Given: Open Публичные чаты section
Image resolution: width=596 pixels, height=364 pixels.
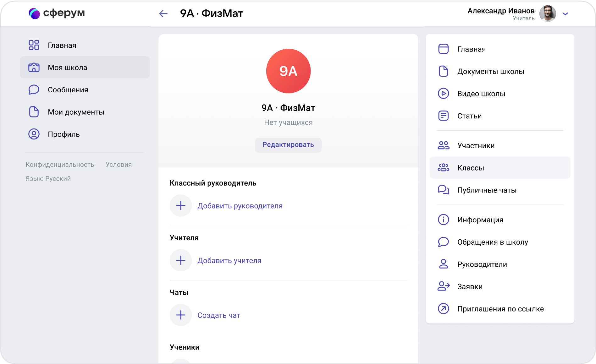Looking at the screenshot, I should 500,190.
